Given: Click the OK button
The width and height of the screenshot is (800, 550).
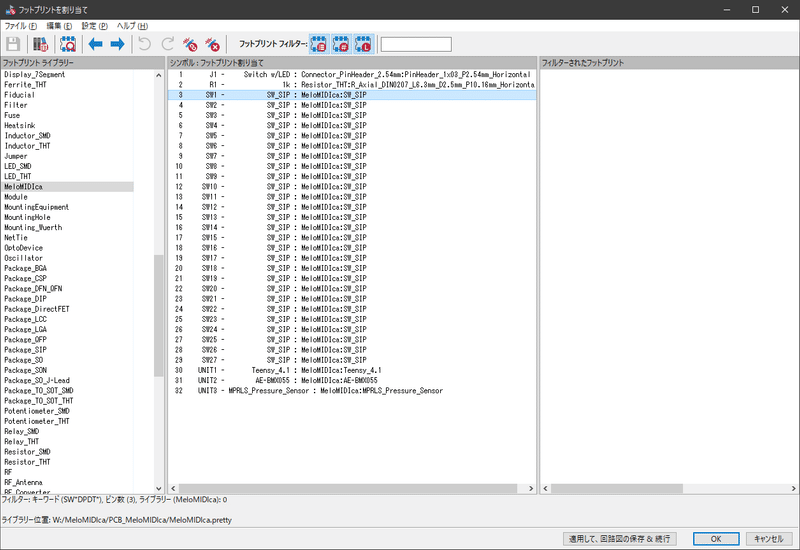Looking at the screenshot, I should pos(716,539).
